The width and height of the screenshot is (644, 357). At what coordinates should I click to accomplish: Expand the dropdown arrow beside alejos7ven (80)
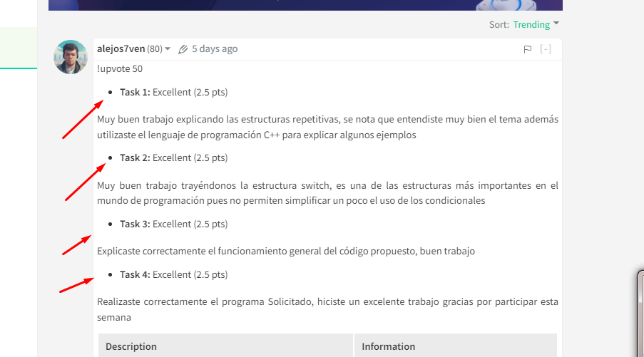[168, 49]
